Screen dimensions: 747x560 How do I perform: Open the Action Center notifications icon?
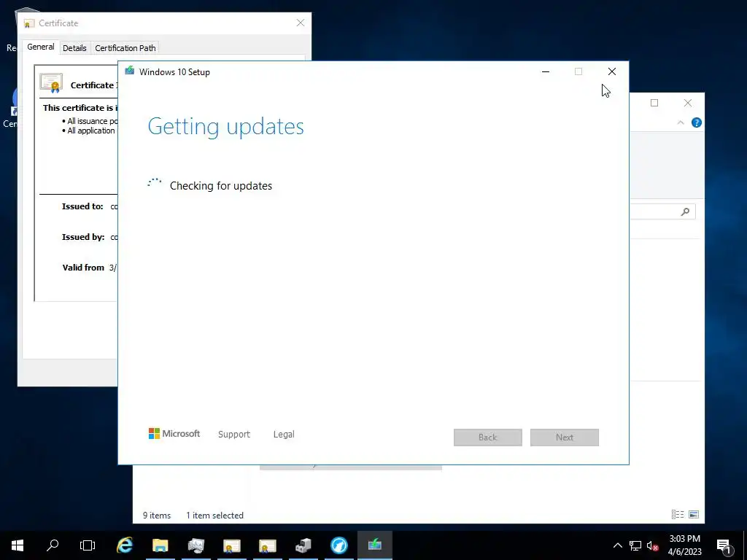click(724, 545)
